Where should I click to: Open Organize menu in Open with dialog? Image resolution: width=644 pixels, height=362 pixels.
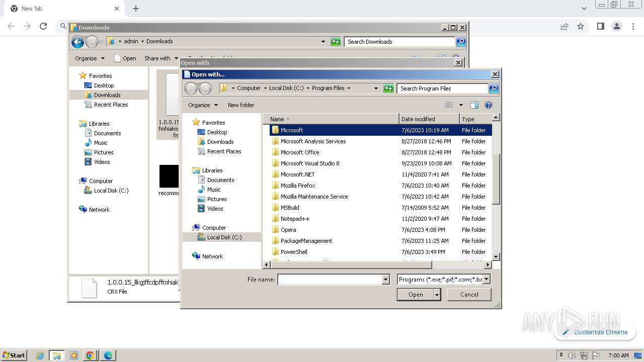coord(203,105)
